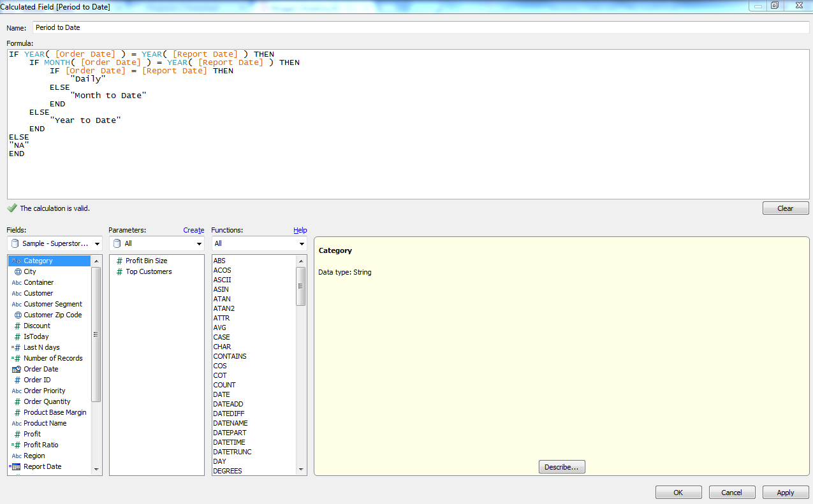Apply the Period to Date calculation
813x504 pixels.
tap(786, 492)
